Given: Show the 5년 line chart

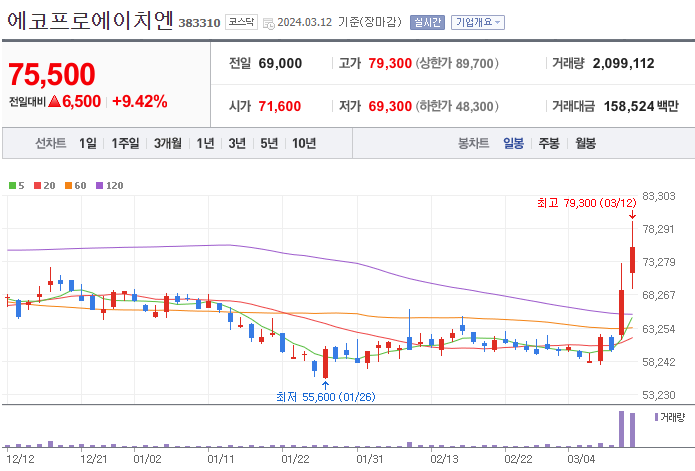Looking at the screenshot, I should (x=269, y=143).
